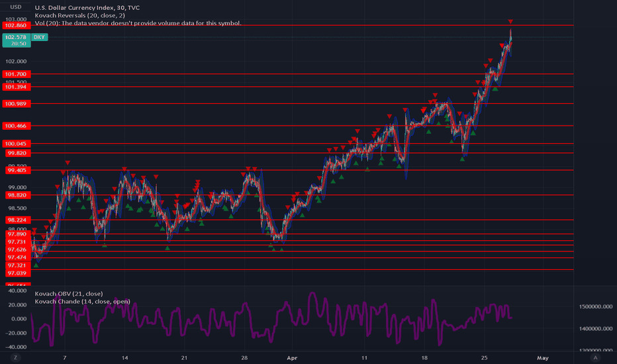Select the 97.321 horizontal line label
Viewport: 617px width, 364px height.
[17, 265]
